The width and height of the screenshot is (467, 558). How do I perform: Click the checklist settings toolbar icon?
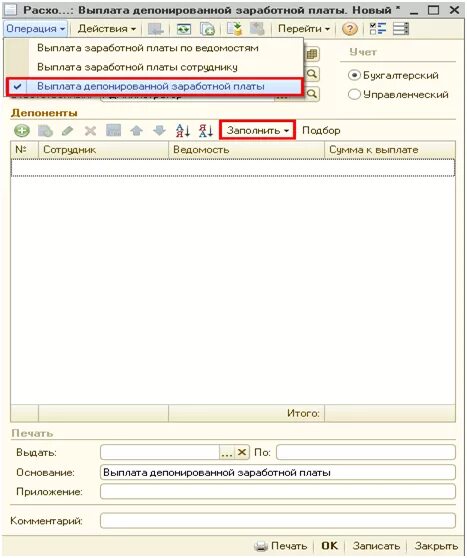click(x=378, y=29)
